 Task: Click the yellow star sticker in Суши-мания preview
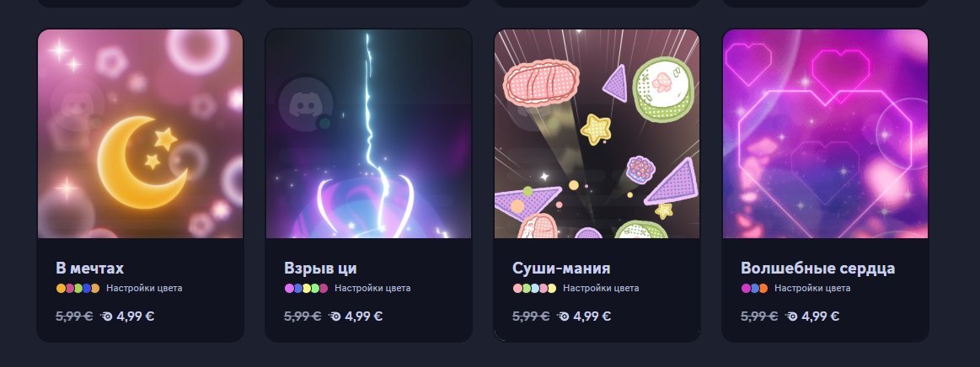click(x=596, y=129)
